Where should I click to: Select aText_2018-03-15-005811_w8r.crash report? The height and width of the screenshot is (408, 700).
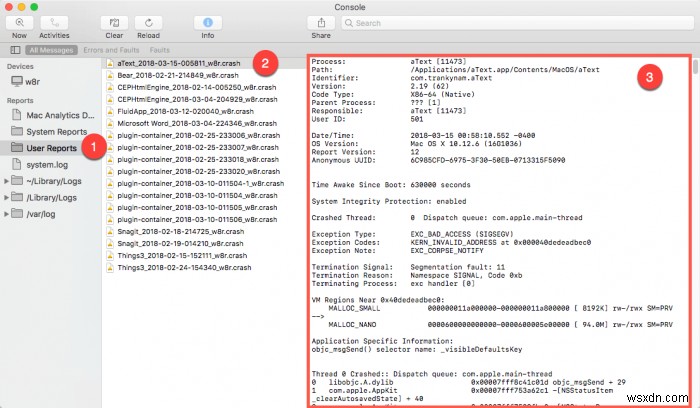[x=179, y=63]
